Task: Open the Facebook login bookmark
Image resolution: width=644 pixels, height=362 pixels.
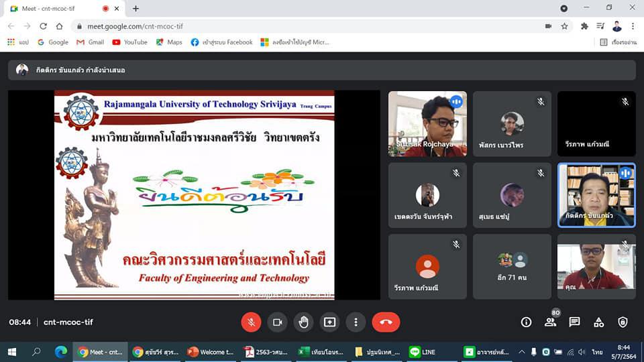Action: pos(222,42)
